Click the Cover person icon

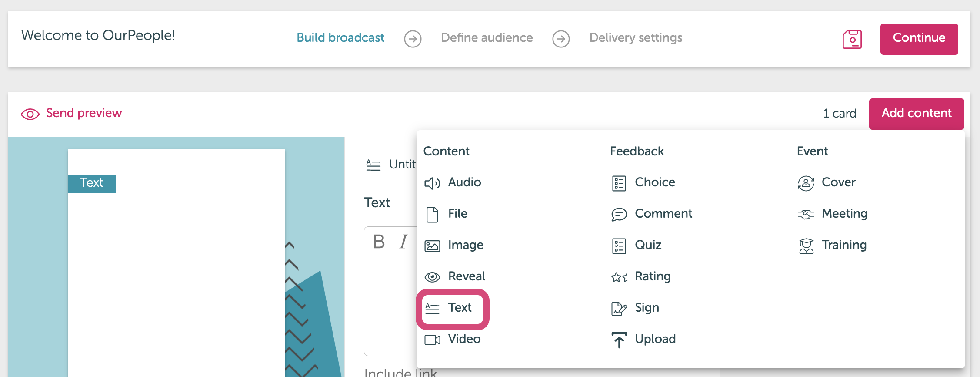(806, 183)
